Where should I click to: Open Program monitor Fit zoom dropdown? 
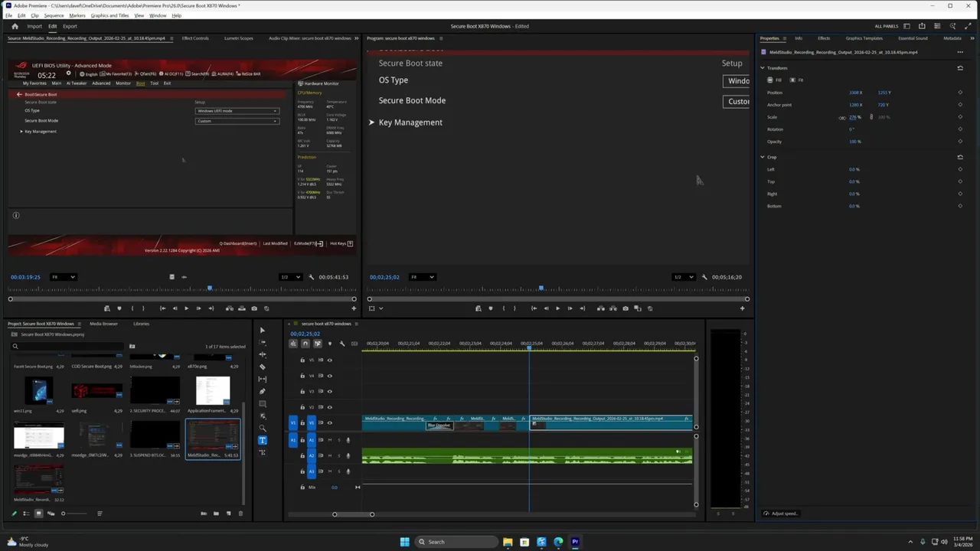point(423,277)
